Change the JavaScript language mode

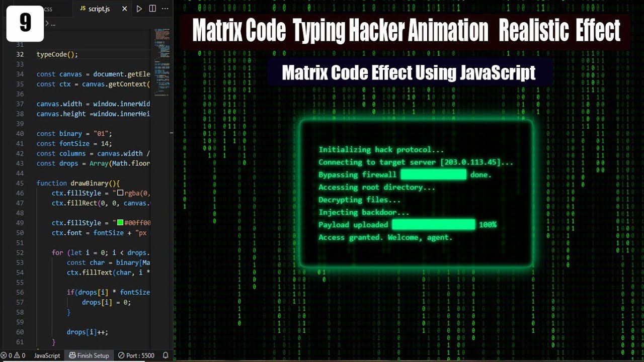tap(47, 355)
